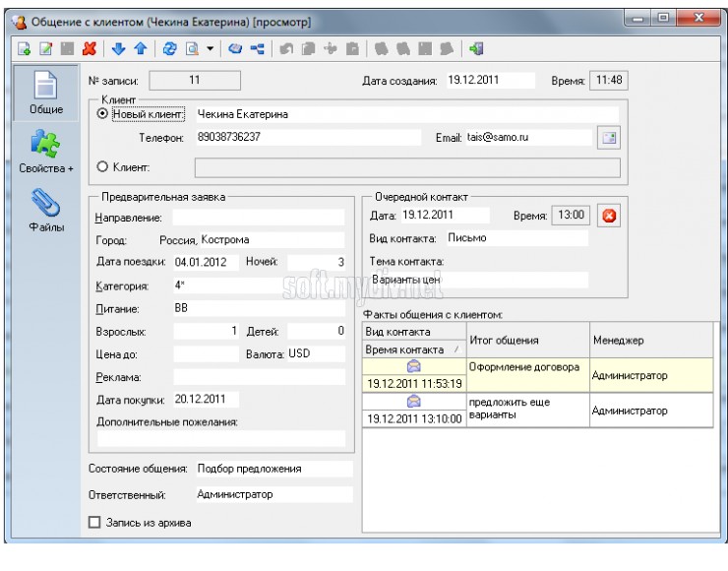Click the Тема контакта field Варианты цен
728x571 pixels.
pos(479,281)
